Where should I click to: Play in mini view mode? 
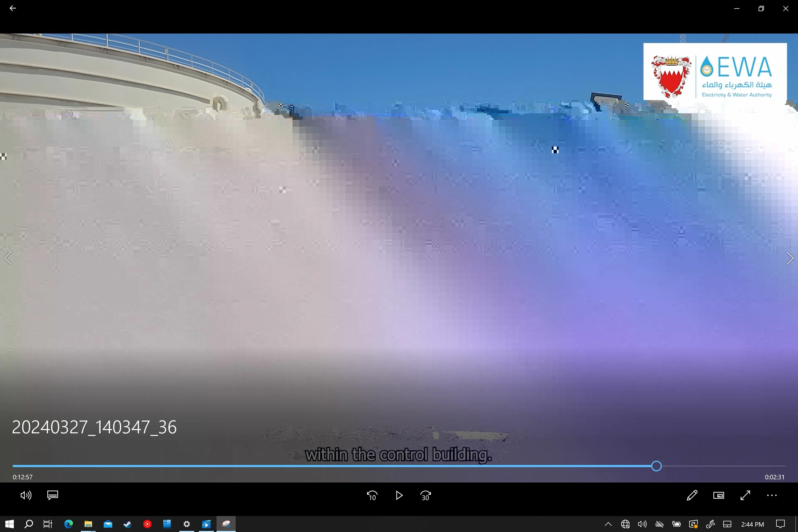[719, 495]
